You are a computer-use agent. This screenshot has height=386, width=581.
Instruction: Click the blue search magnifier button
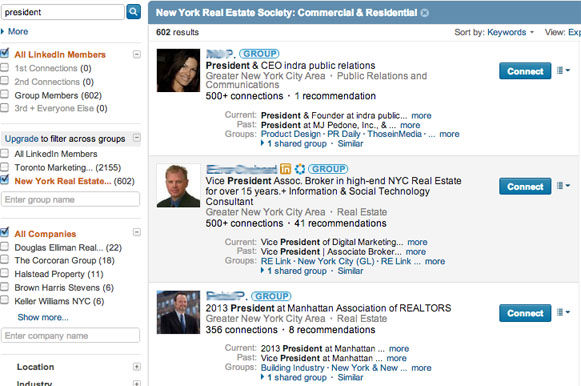(133, 12)
